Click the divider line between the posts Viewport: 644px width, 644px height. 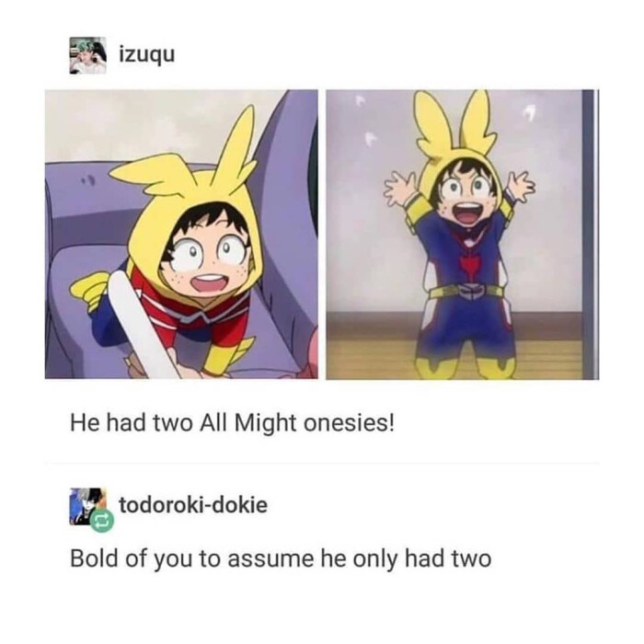pyautogui.click(x=322, y=464)
